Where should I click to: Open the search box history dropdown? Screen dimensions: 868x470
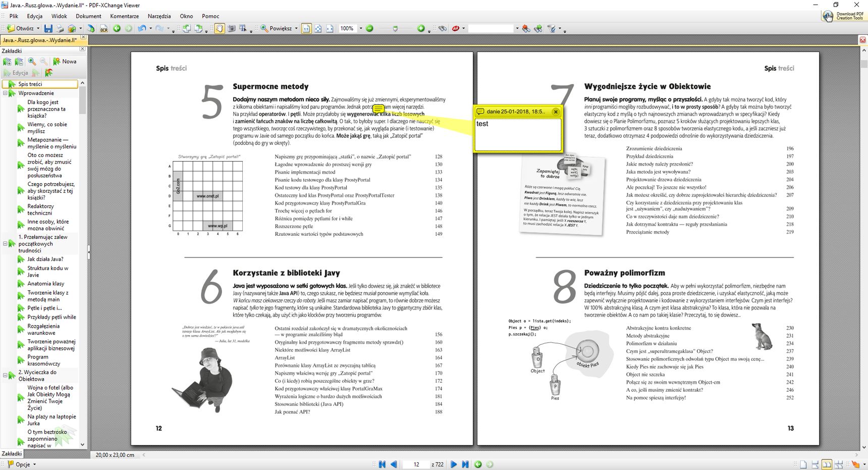click(517, 28)
